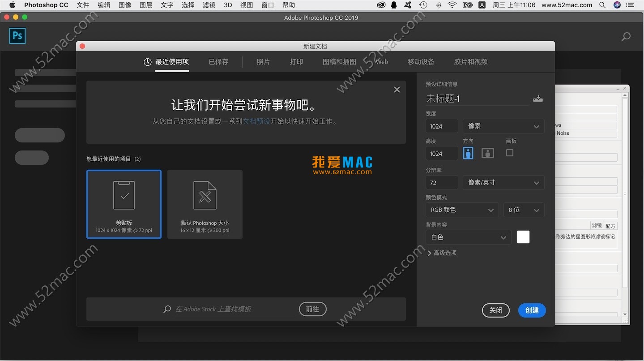Switch to the 图稿和插图 tab

coord(339,61)
